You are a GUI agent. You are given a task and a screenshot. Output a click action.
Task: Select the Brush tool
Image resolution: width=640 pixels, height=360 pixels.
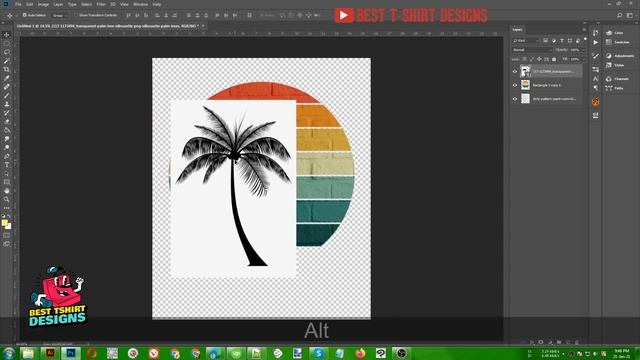point(7,96)
